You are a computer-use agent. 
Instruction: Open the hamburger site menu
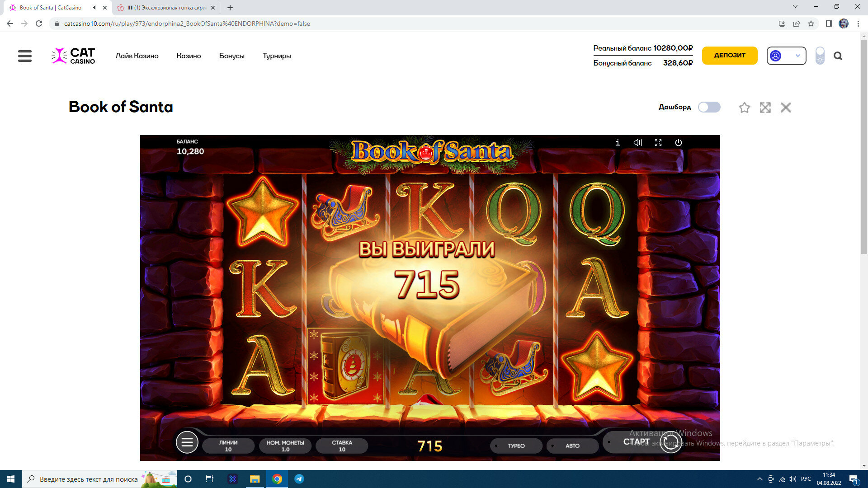click(25, 56)
